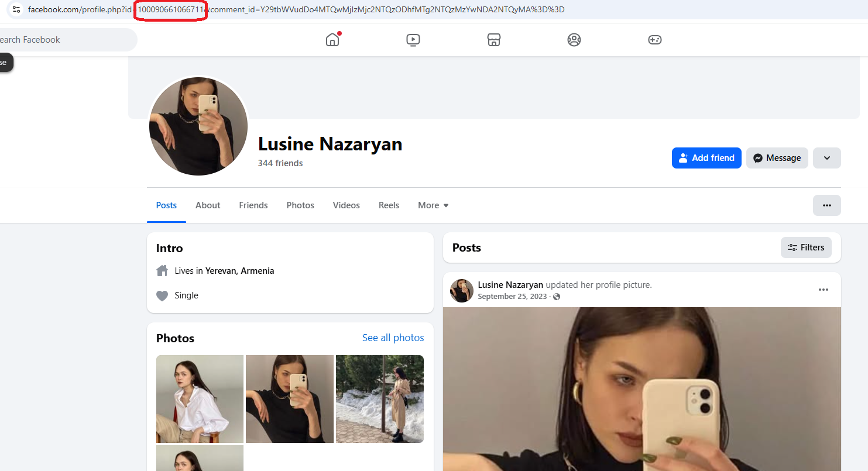Open the Groups icon in top bar

tap(574, 40)
